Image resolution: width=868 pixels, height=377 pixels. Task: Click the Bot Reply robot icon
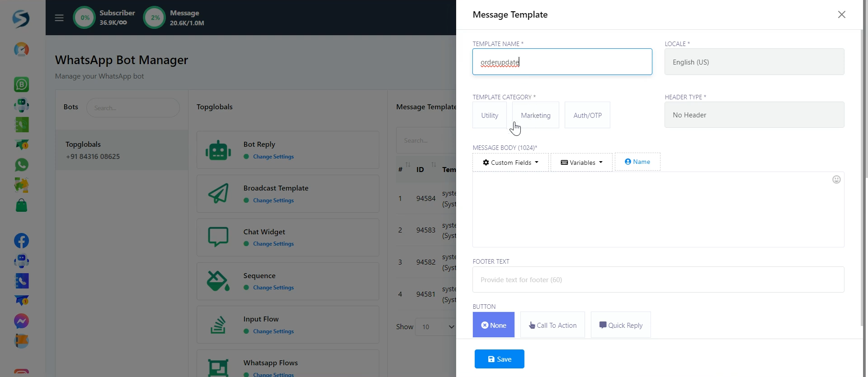(218, 150)
